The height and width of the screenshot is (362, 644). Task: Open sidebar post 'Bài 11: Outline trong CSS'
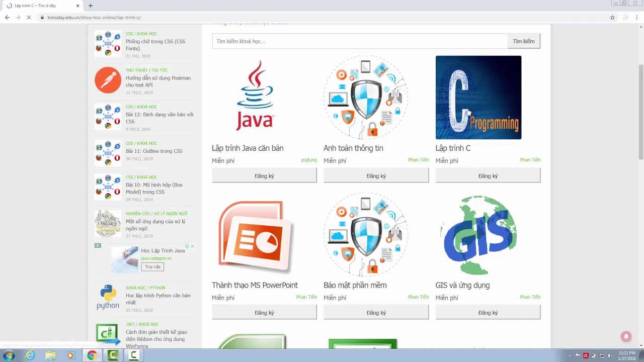(154, 151)
